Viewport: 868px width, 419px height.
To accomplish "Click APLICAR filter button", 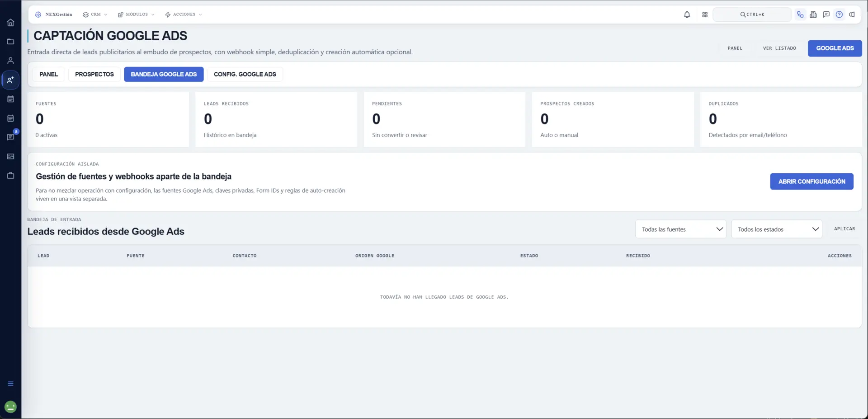I will tap(844, 229).
